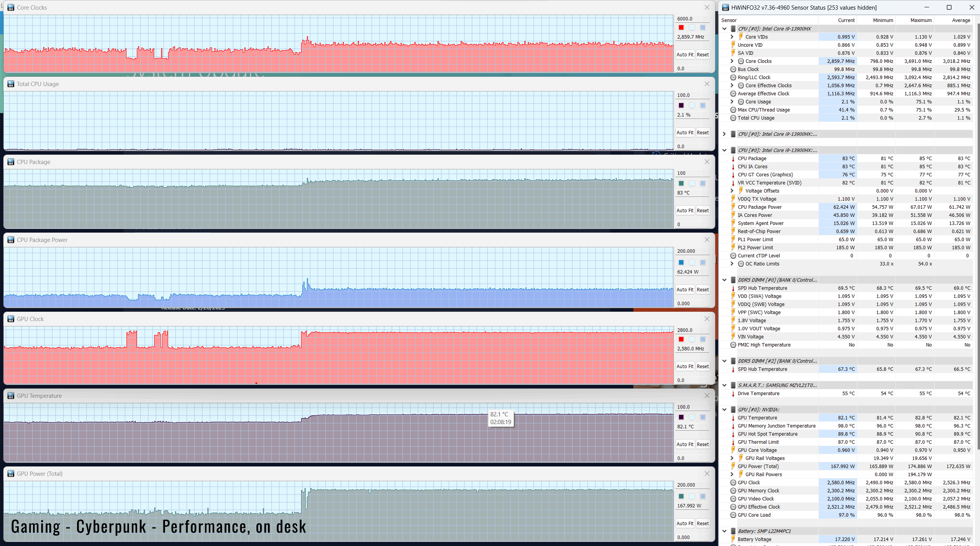Click the bolt icon beside Battery Voltage
980x546 pixels.
click(733, 539)
